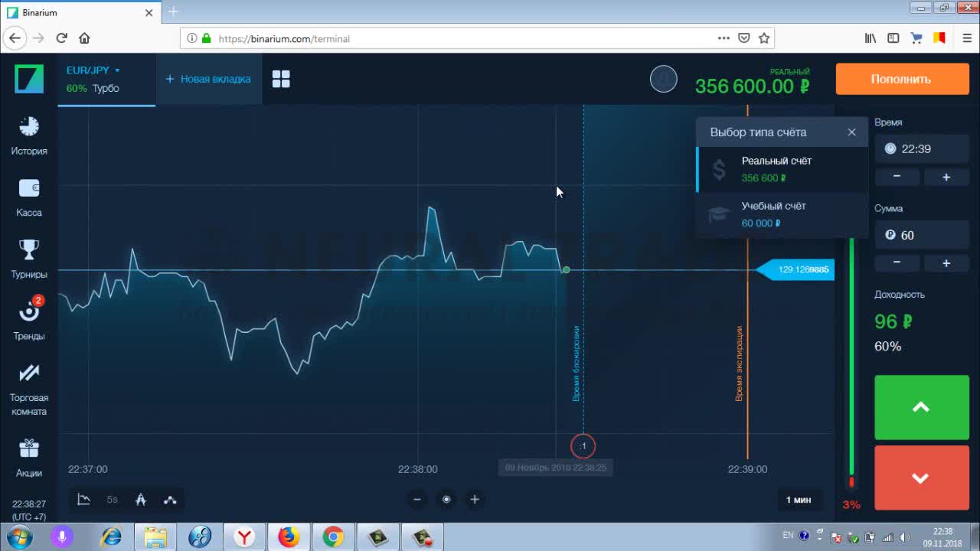Zoom out the chart with minus

coord(417,499)
